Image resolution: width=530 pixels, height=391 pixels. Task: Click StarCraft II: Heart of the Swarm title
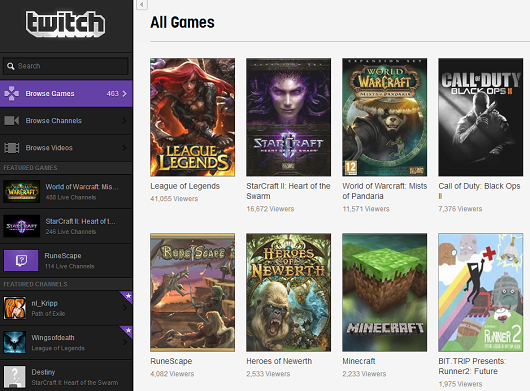288,191
